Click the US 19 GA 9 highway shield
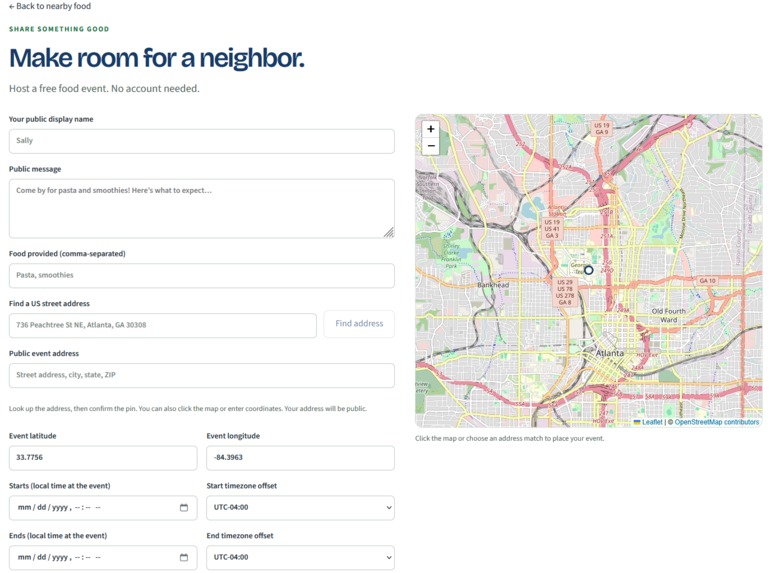Image resolution: width=775 pixels, height=573 pixels. 602,129
